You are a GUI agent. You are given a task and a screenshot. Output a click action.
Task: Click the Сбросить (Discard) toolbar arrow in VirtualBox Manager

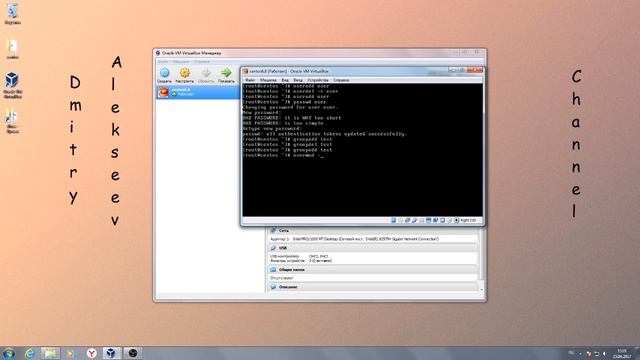tap(206, 76)
